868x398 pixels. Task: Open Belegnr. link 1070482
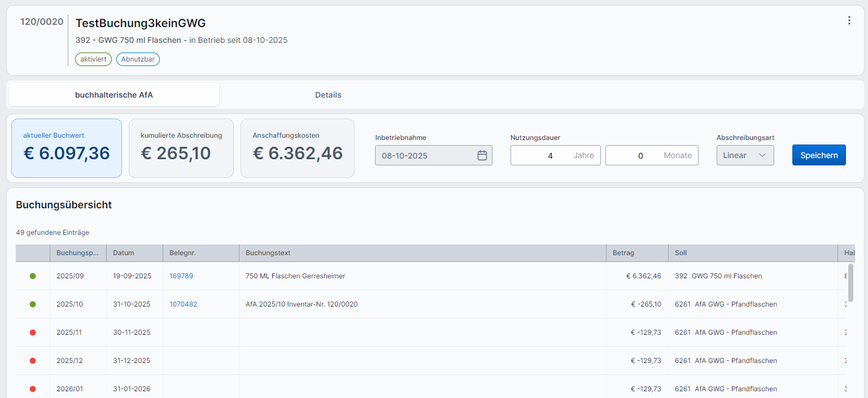pyautogui.click(x=184, y=304)
